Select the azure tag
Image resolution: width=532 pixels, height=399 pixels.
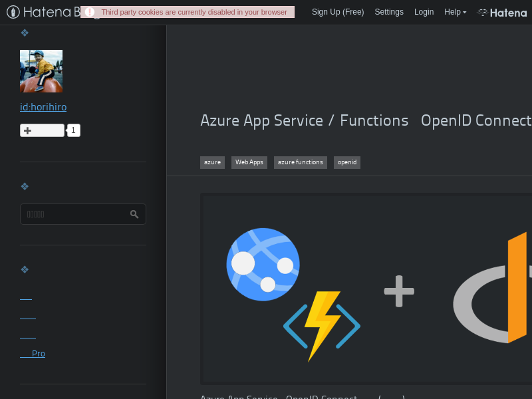tap(212, 162)
